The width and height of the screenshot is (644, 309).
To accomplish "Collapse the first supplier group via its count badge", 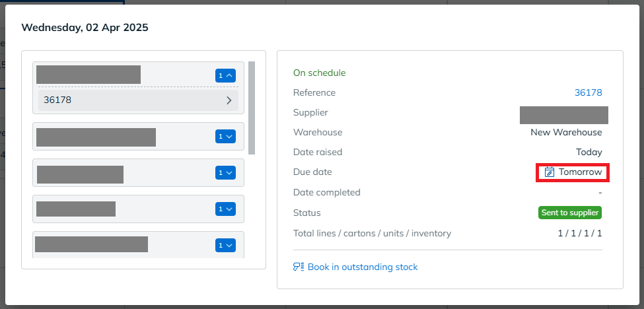I will tap(225, 75).
